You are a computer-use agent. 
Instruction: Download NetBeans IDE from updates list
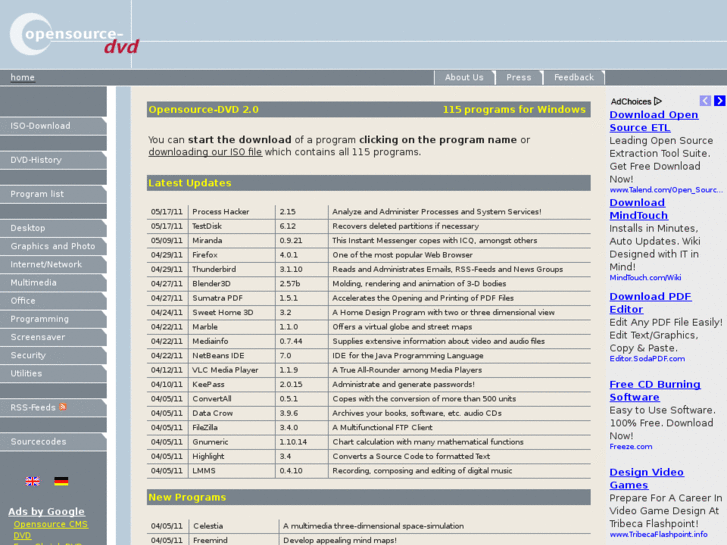click(218, 355)
